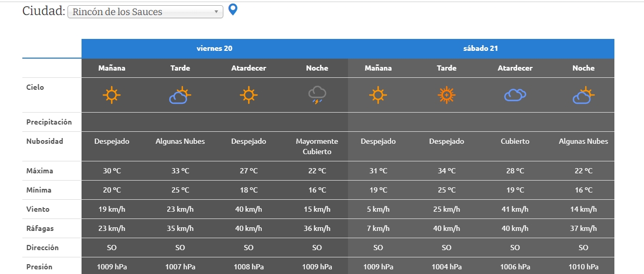Click the 15 km/h wind value
This screenshot has height=274, width=644.
317,209
